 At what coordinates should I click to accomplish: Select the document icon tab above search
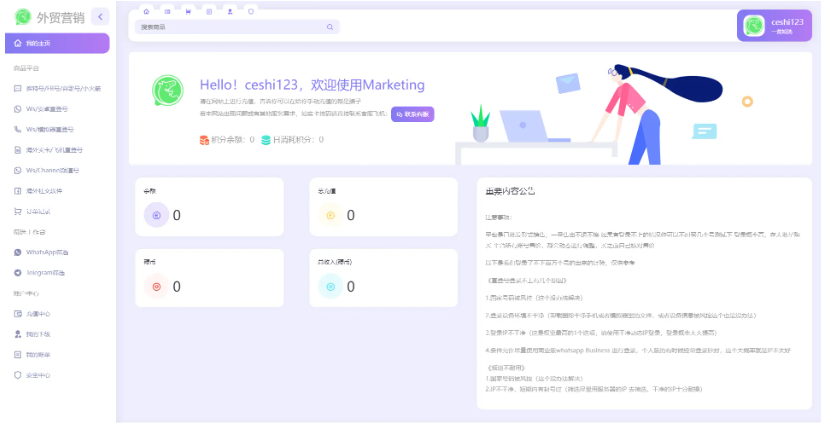[209, 11]
